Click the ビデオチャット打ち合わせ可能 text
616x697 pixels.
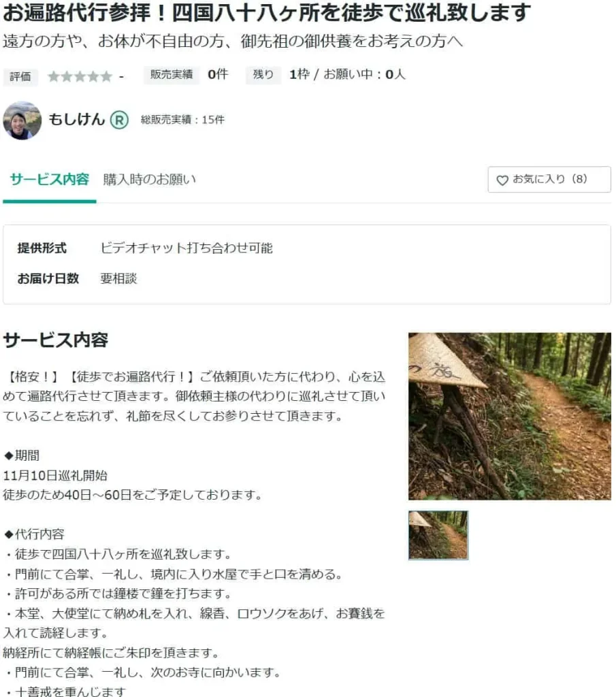click(x=187, y=248)
